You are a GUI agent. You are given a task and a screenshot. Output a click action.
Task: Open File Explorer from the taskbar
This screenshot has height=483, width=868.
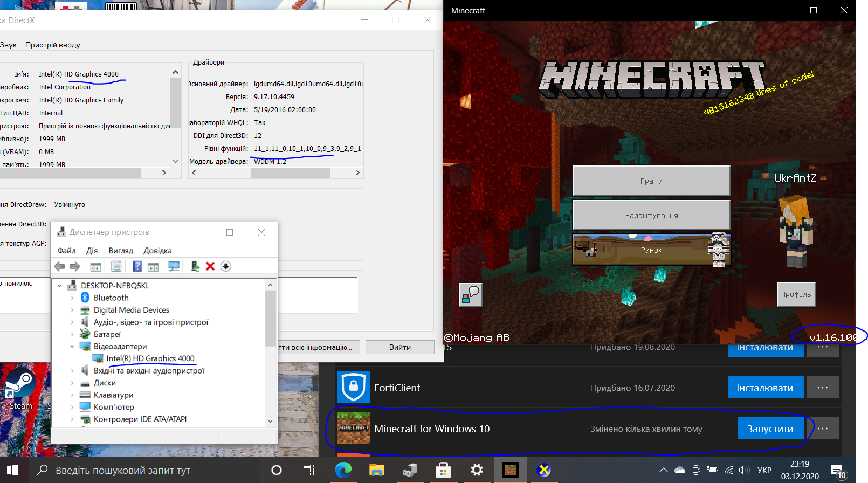376,470
